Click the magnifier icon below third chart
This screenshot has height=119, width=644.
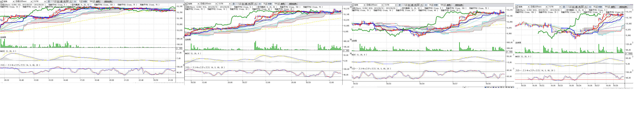[509, 87]
